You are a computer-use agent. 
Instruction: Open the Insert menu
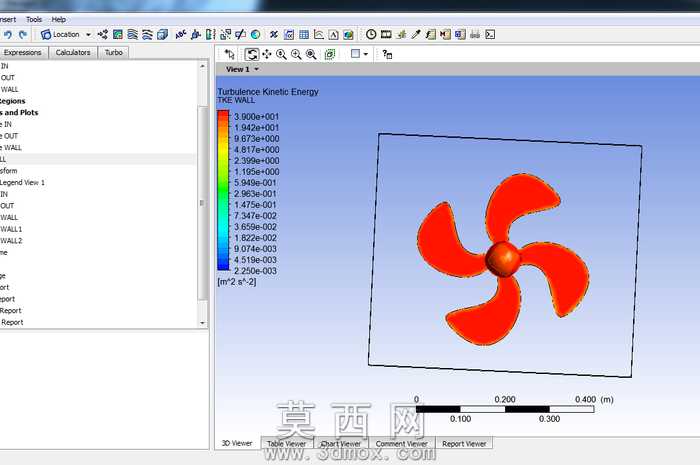[8, 20]
